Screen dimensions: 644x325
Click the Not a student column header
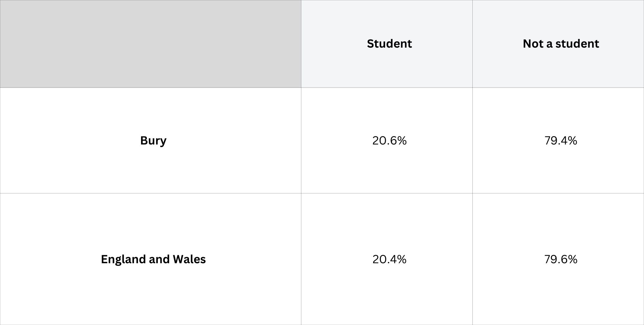click(561, 44)
